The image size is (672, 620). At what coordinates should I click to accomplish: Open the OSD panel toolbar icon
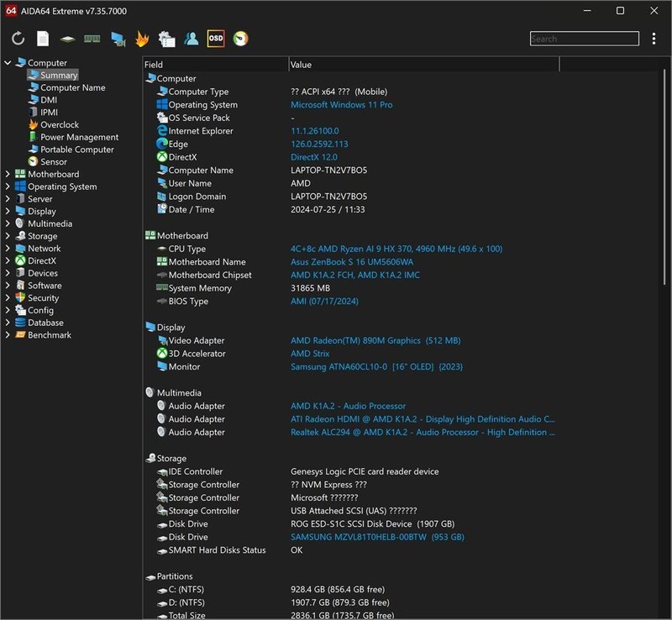click(216, 39)
